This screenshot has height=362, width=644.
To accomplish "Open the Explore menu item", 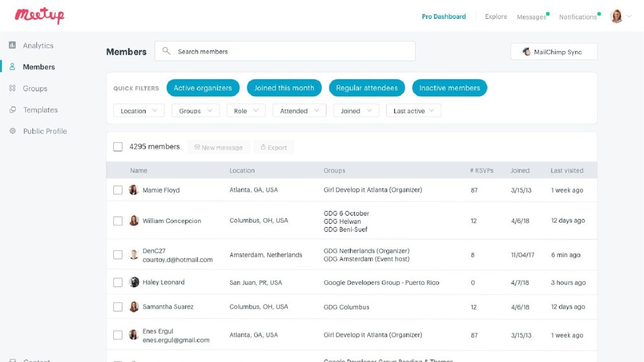I will click(496, 17).
